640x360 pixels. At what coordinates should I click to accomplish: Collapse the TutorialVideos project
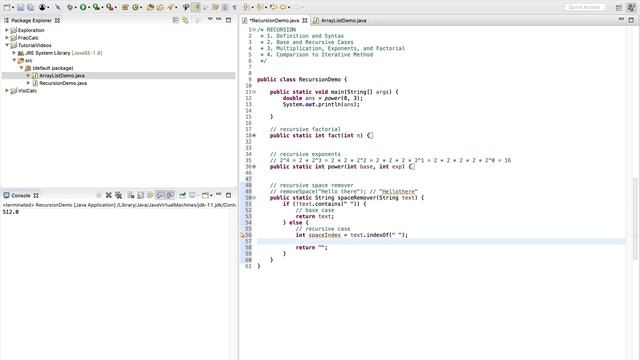click(x=7, y=45)
